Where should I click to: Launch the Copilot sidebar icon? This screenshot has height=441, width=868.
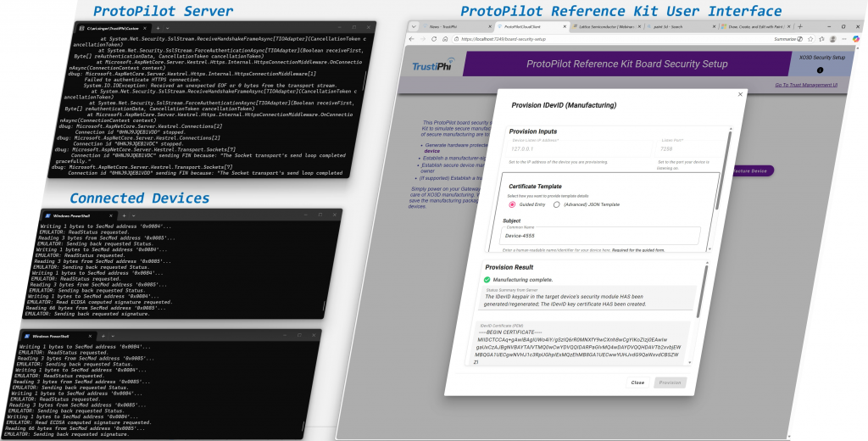click(856, 39)
